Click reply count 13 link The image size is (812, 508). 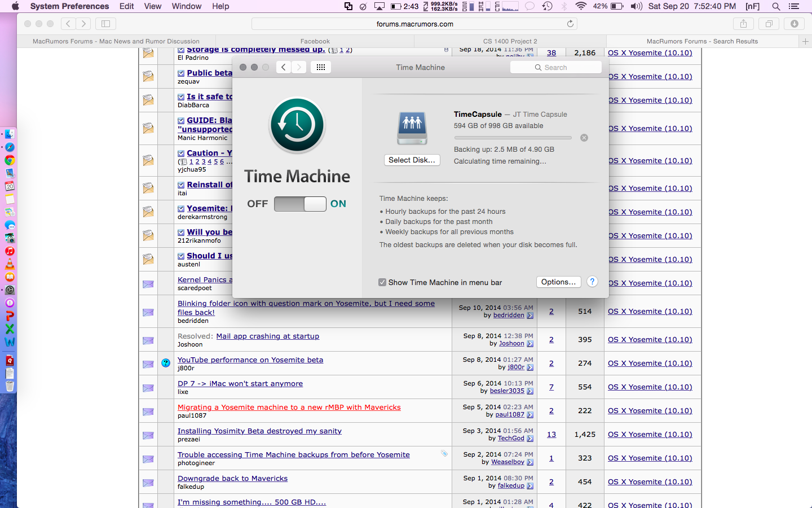point(551,434)
